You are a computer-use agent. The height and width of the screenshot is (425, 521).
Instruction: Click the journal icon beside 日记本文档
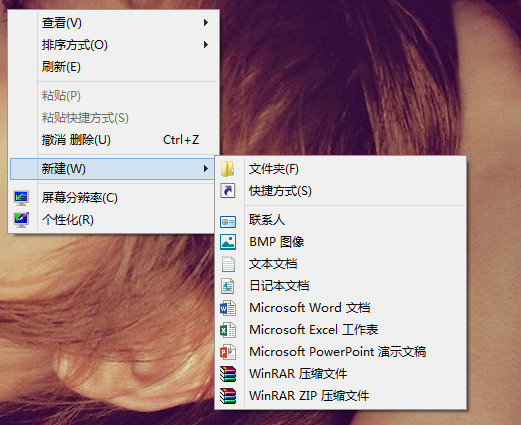tap(228, 286)
